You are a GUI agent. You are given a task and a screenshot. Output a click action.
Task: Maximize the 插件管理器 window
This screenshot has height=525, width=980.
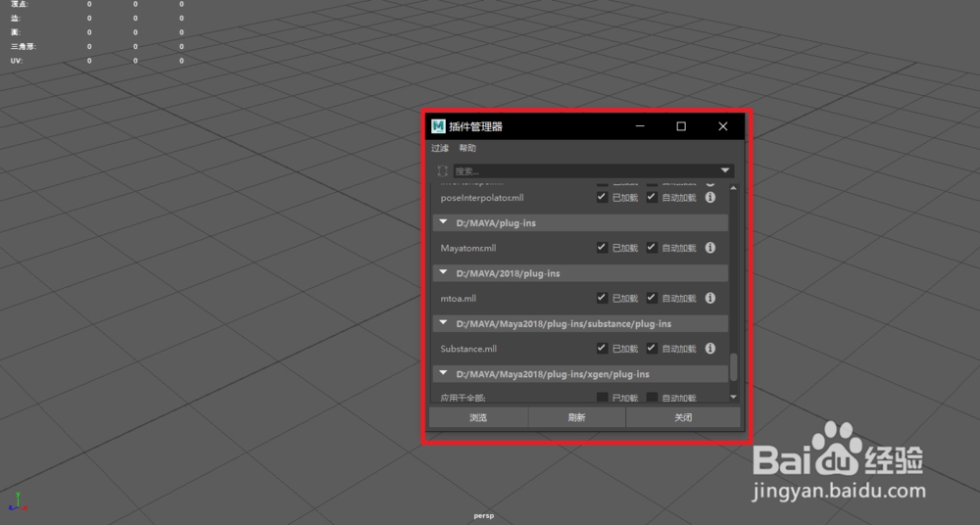pos(681,126)
